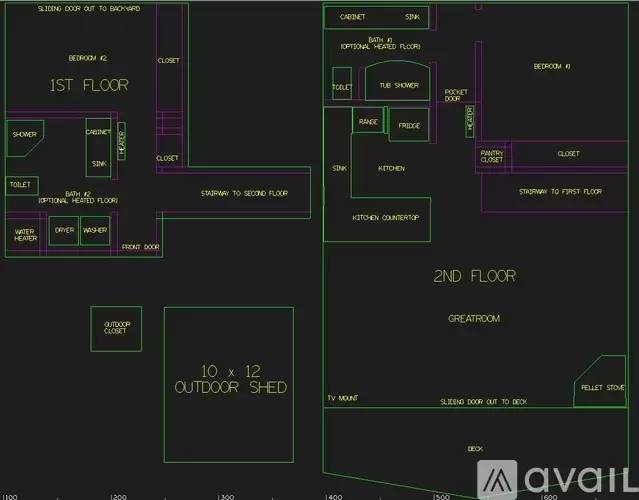639x500 pixels.
Task: Click the Greatroom label
Action: tap(474, 319)
